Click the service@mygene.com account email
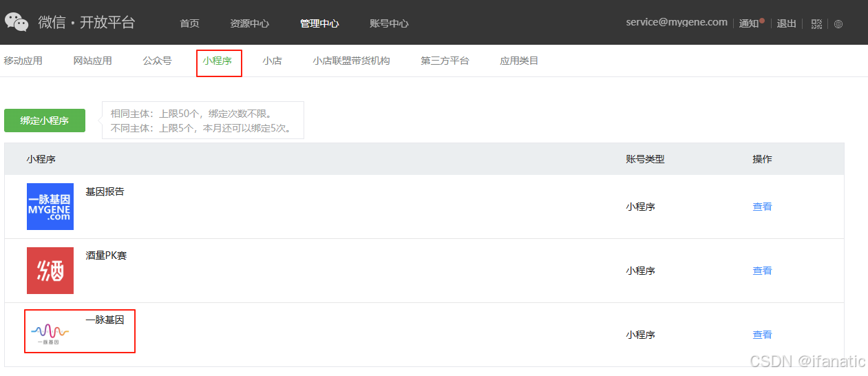Image resolution: width=868 pixels, height=376 pixels. tap(677, 22)
